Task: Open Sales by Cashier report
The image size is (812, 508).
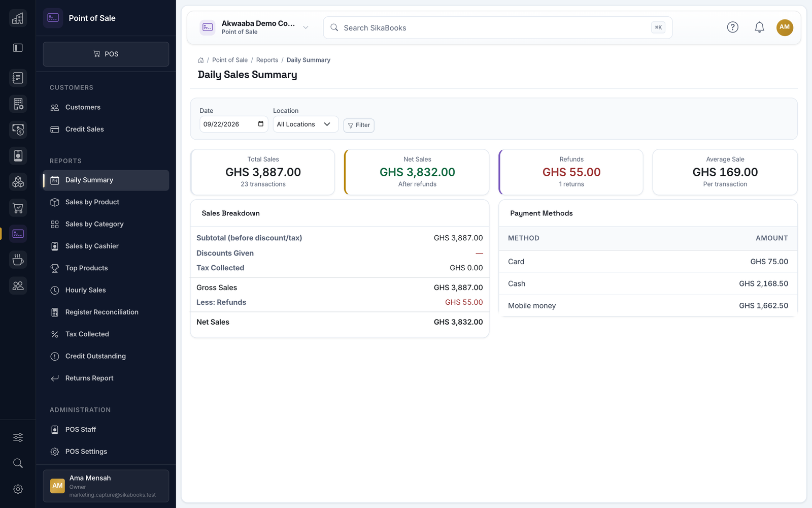Action: tap(106, 246)
